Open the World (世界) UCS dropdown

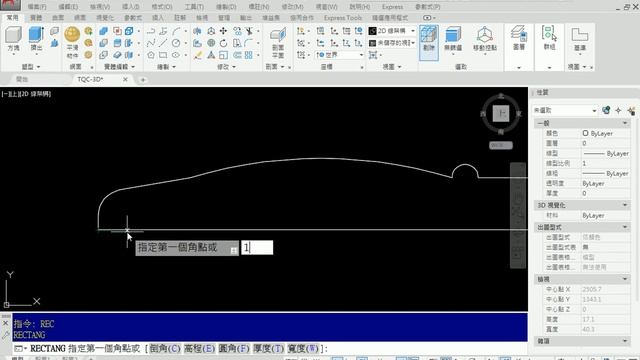point(340,55)
